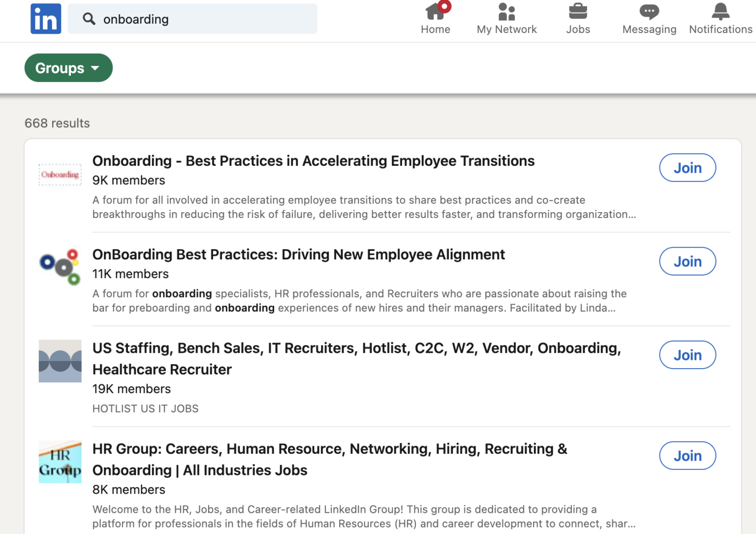
Task: Click the LinkedIn home logo
Action: pyautogui.click(x=45, y=19)
